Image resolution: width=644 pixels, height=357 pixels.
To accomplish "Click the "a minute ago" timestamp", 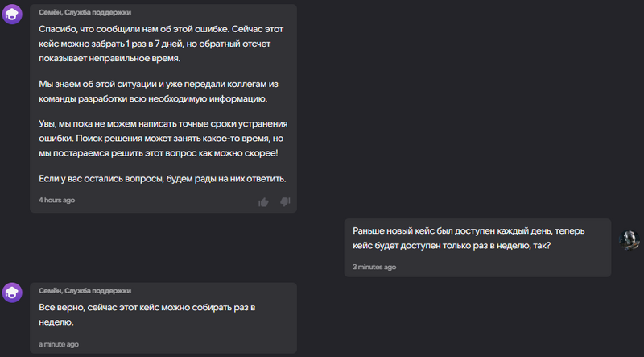I will pos(59,344).
